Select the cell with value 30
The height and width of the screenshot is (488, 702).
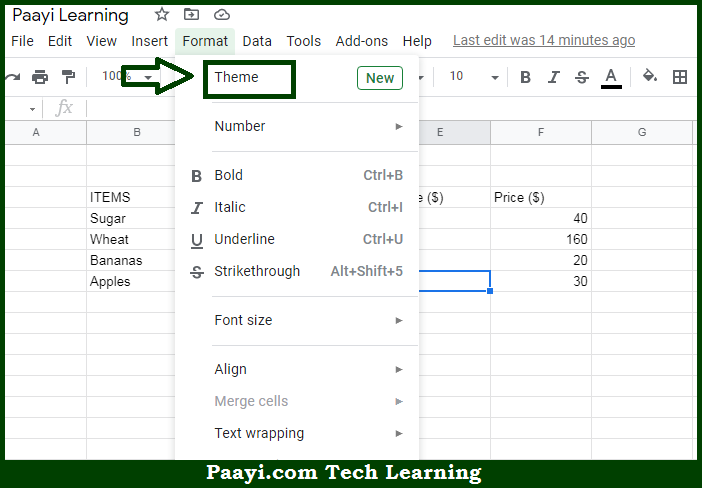[x=541, y=281]
